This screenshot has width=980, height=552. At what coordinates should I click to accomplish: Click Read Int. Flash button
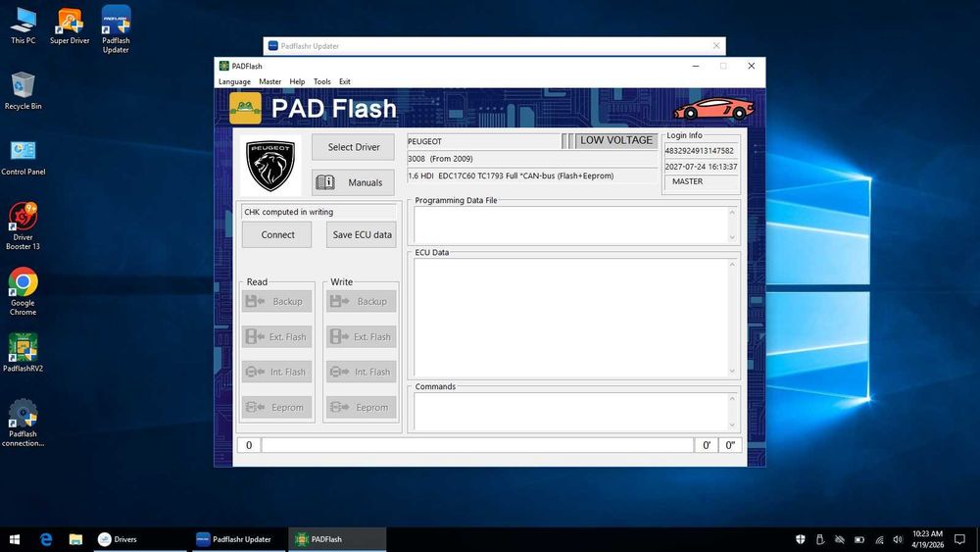[277, 372]
